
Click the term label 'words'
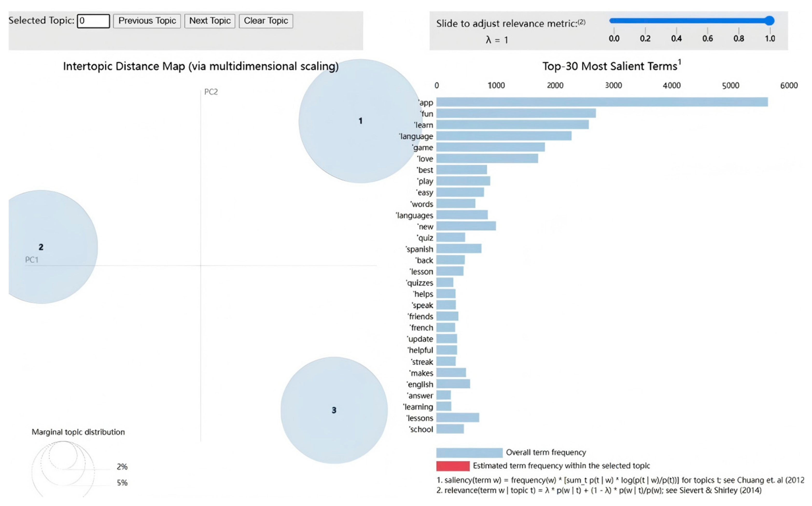click(x=422, y=204)
